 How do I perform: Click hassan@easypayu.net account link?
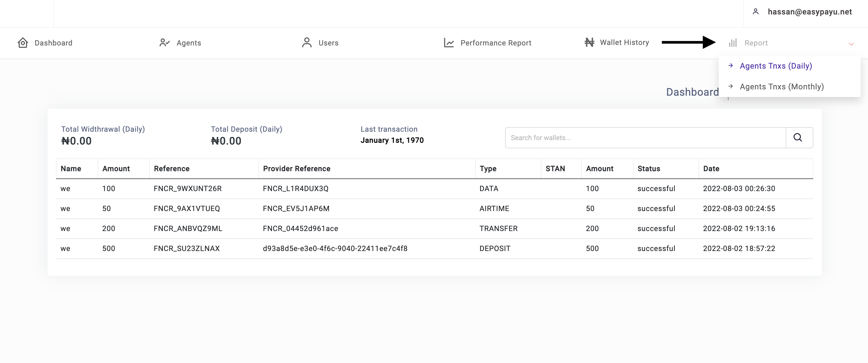tap(809, 12)
